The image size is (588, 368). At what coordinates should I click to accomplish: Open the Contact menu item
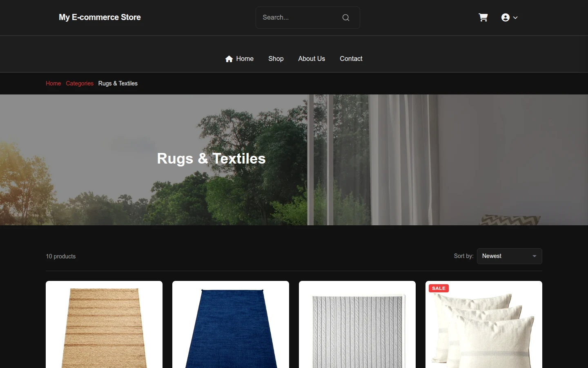coord(351,58)
